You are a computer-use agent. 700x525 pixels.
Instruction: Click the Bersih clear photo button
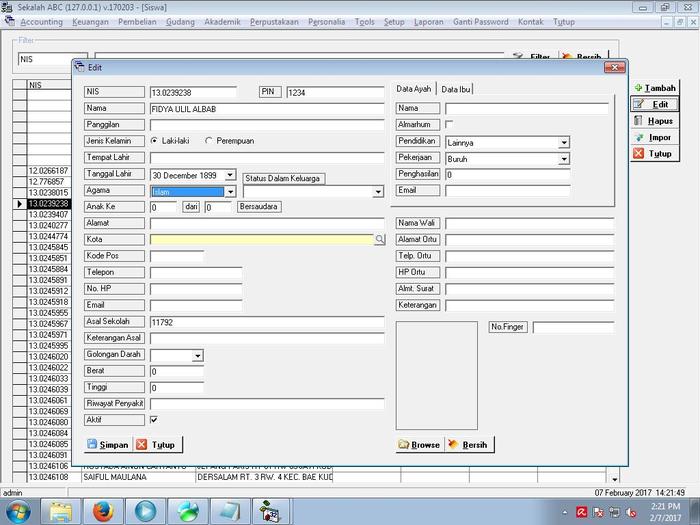tap(469, 444)
